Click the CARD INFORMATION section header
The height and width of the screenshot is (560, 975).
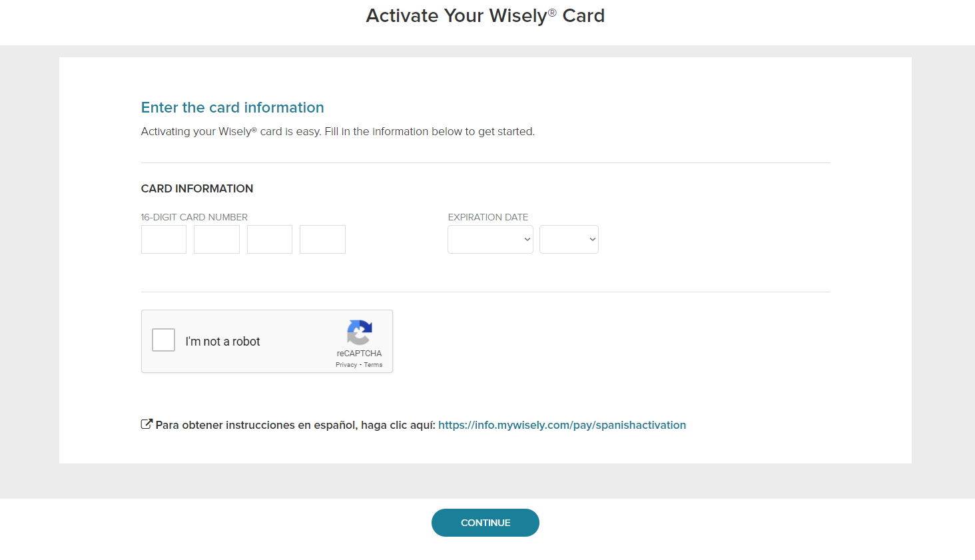pyautogui.click(x=197, y=188)
